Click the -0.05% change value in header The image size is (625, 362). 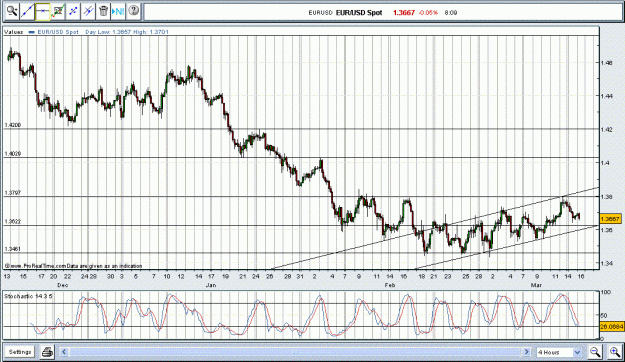click(x=429, y=13)
